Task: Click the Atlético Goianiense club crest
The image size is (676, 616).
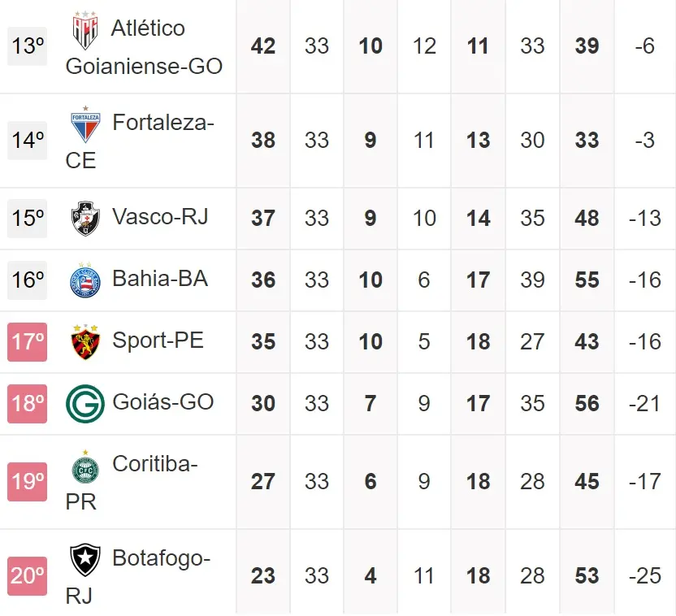Action: point(85,31)
